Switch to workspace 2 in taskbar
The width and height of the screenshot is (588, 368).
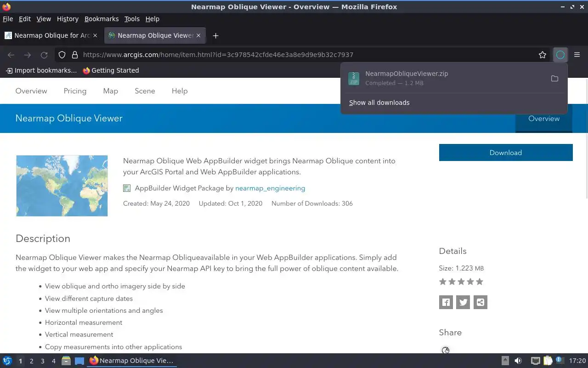(x=31, y=361)
